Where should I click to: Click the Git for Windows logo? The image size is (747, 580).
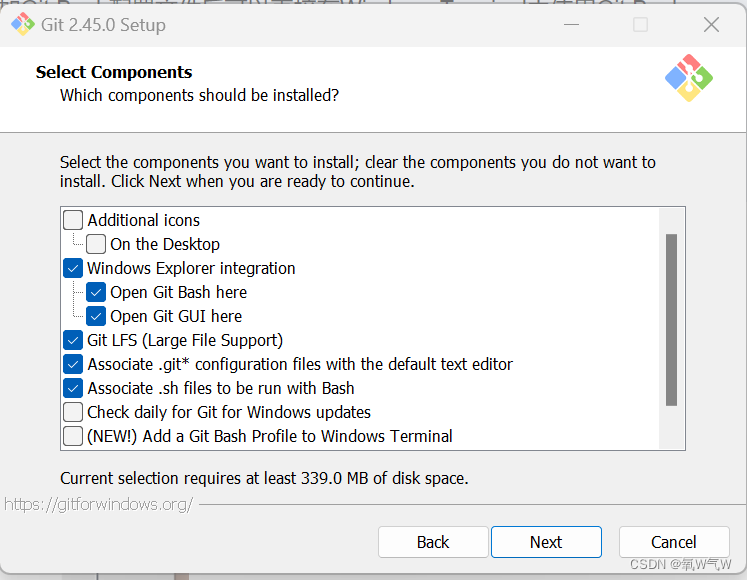[x=688, y=79]
